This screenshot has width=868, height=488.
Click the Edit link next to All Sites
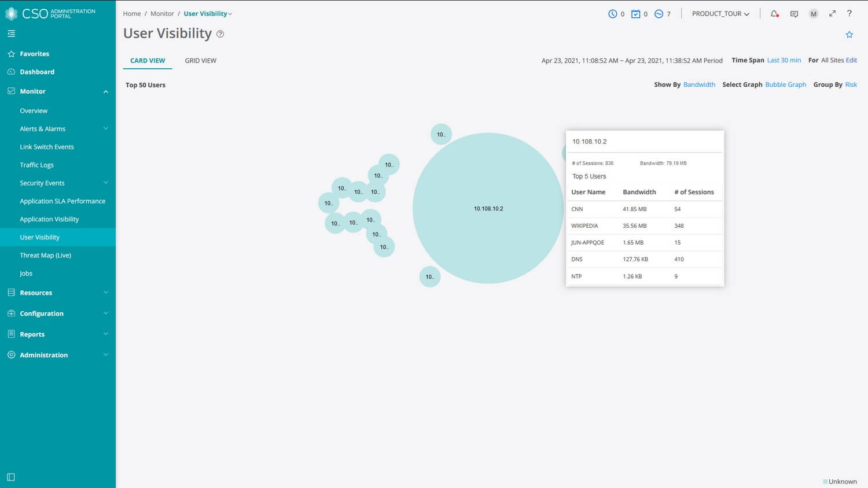(851, 60)
